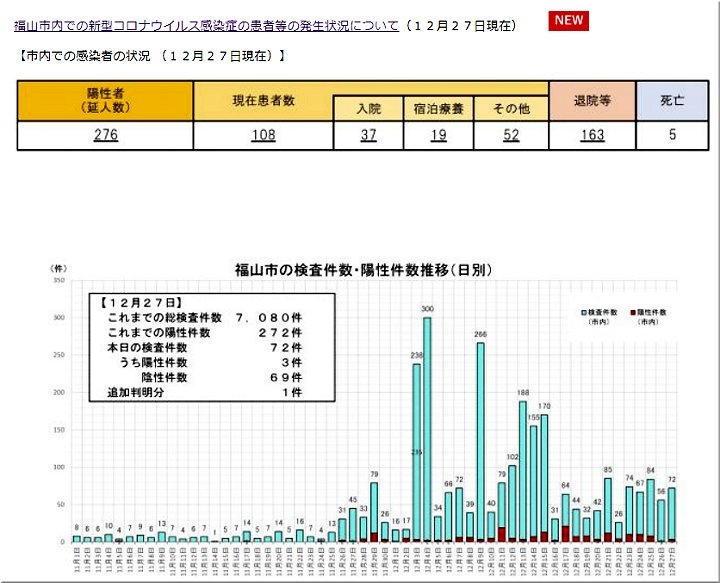
Task: Click the dark red 陽性件数 legend swatch
Action: (x=634, y=313)
